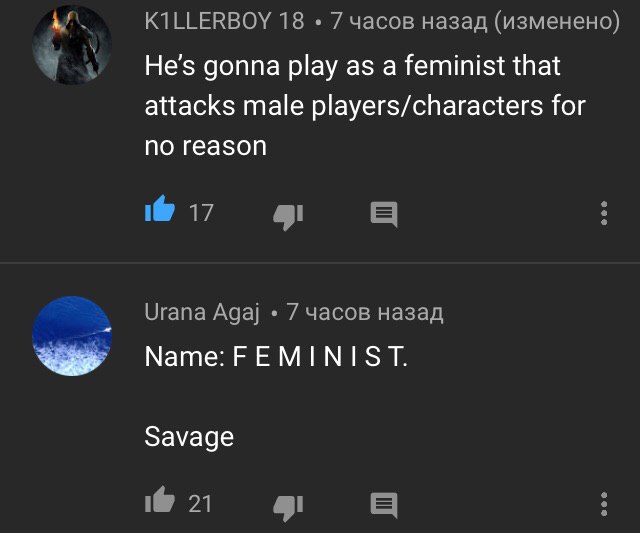This screenshot has width=640, height=533.
Task: Open more options for K1LLERBOY 18's comment
Action: [604, 213]
